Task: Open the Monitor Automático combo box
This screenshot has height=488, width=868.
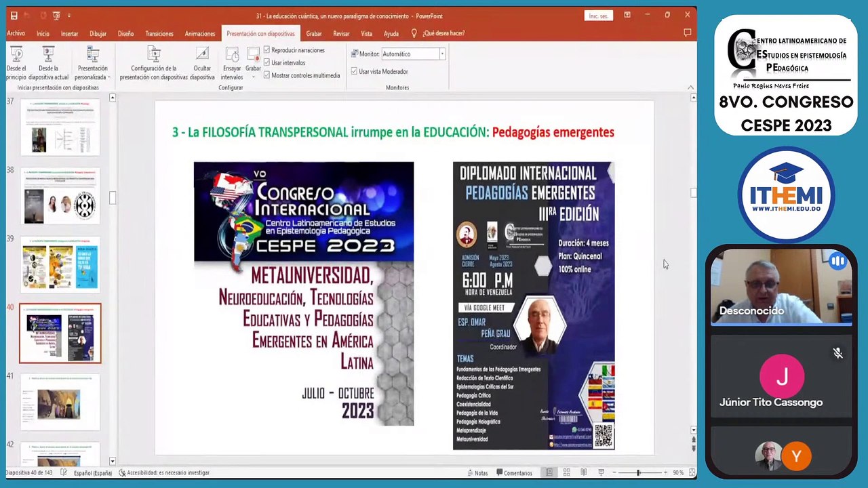Action: pyautogui.click(x=413, y=54)
